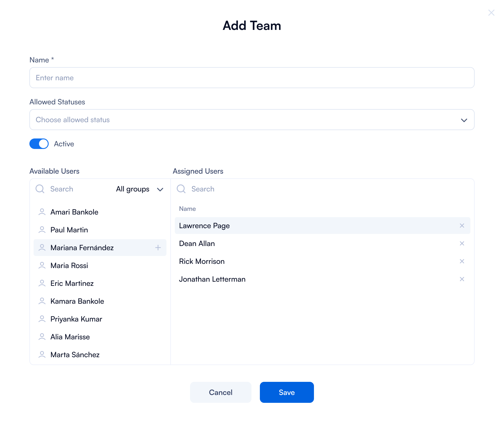The width and height of the screenshot is (504, 428).
Task: Select Paul Martin in available users
Action: coord(69,230)
